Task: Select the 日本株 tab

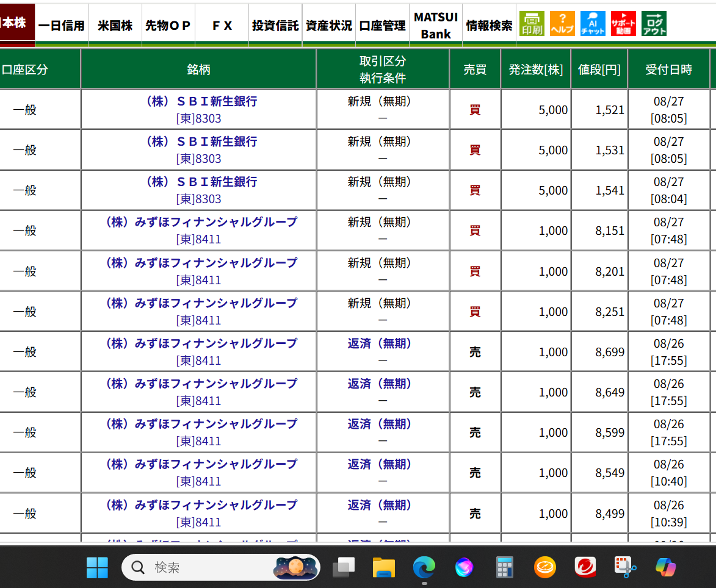Action: click(x=16, y=24)
